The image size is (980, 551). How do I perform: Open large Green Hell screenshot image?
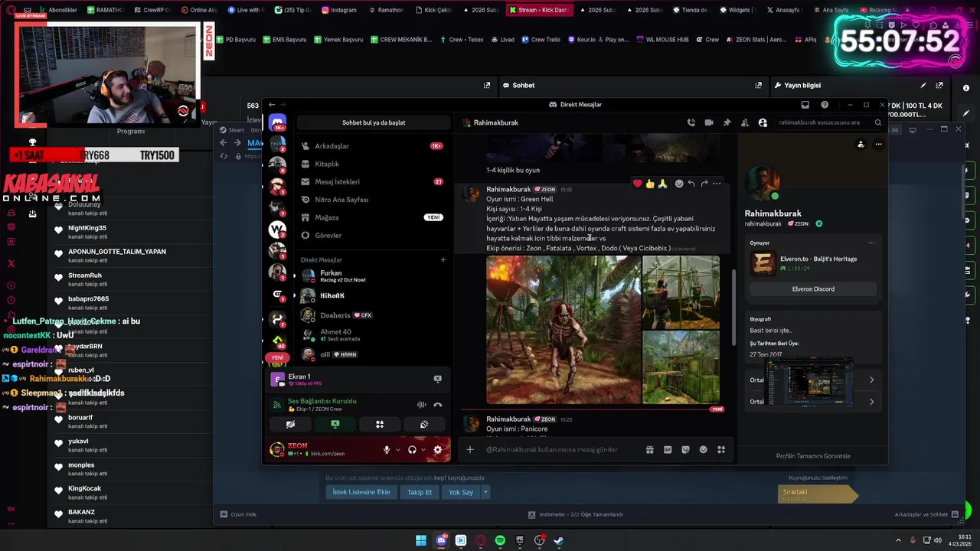(563, 330)
